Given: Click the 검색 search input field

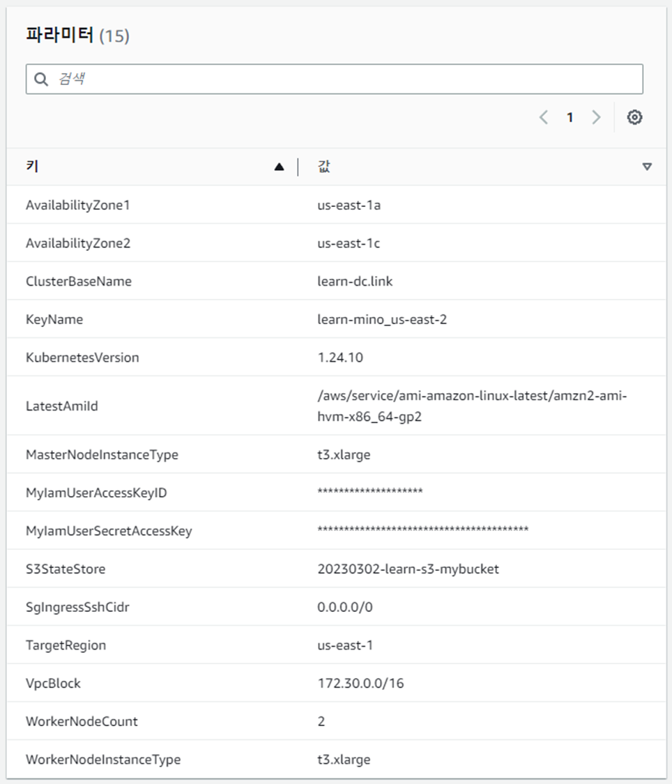Looking at the screenshot, I should click(209, 78).
